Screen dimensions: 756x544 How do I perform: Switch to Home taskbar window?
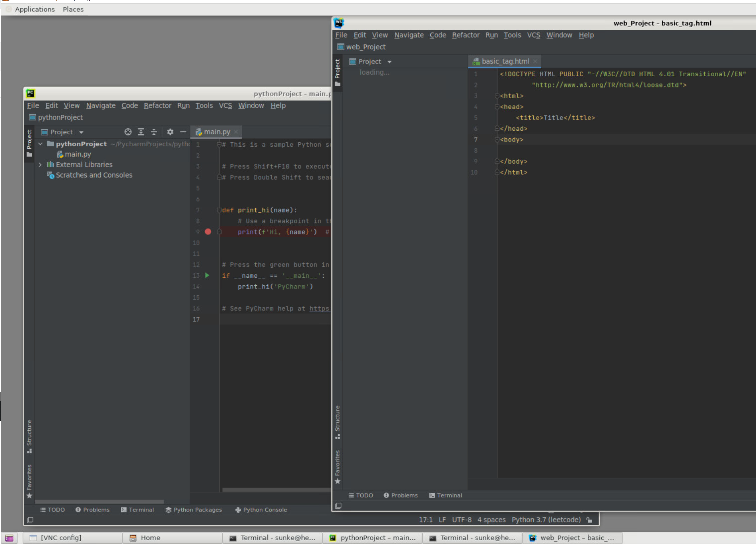coord(172,538)
